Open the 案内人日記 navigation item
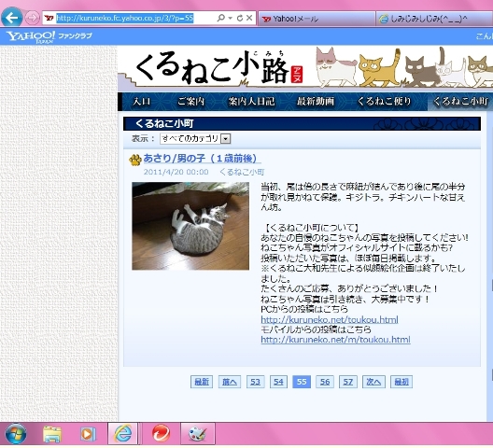The height and width of the screenshot is (448, 493). pos(251,102)
